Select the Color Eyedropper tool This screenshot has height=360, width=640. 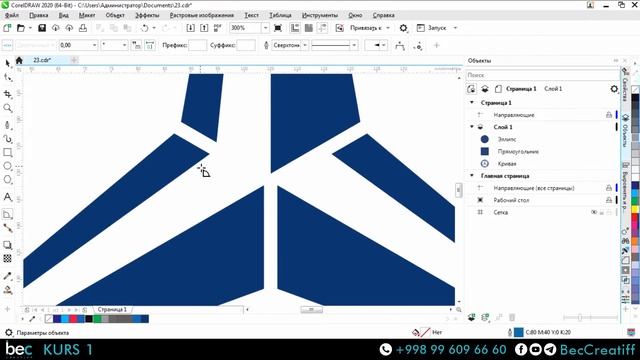7,276
